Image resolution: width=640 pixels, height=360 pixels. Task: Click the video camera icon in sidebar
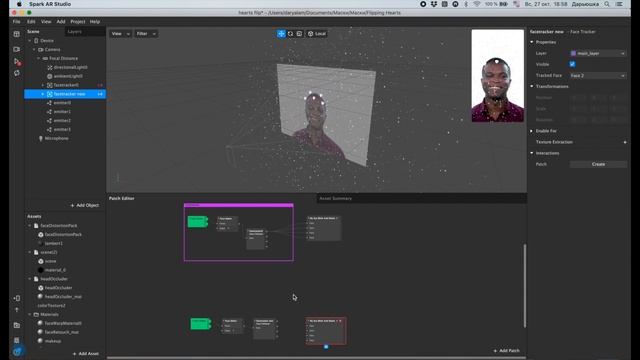[16, 49]
